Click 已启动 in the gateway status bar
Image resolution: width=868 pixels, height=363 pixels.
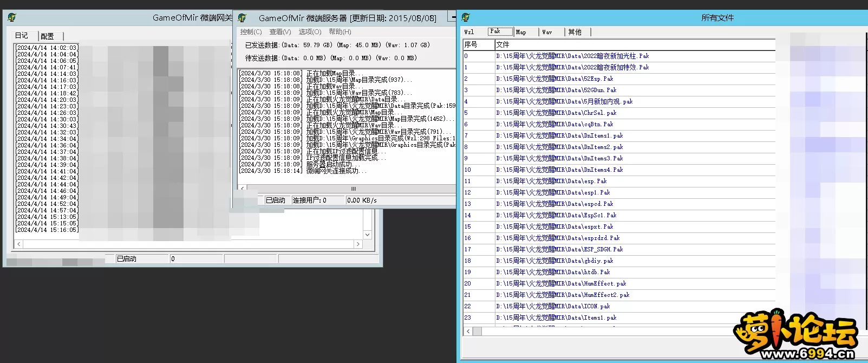[x=127, y=259]
